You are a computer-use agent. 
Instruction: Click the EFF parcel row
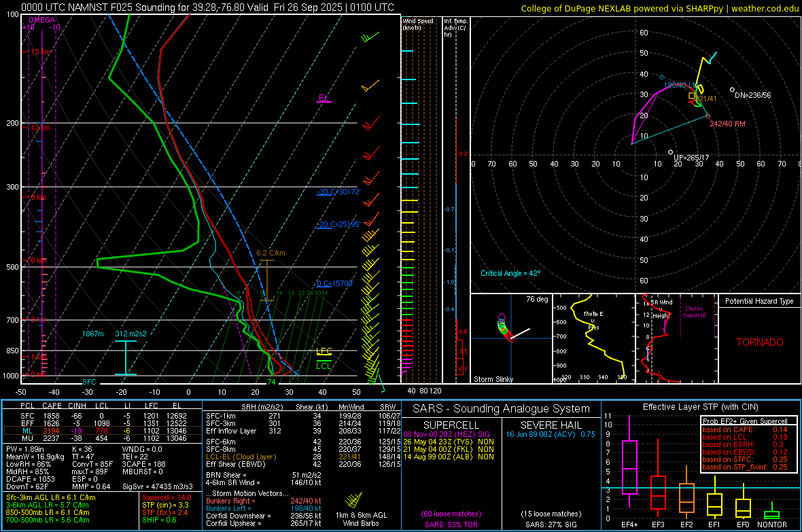tap(103, 423)
